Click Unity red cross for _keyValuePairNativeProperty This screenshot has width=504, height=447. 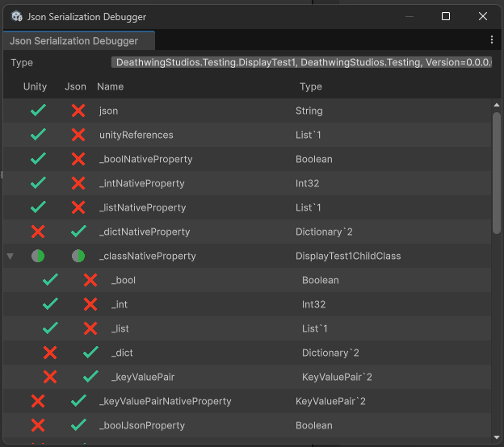pyautogui.click(x=38, y=401)
